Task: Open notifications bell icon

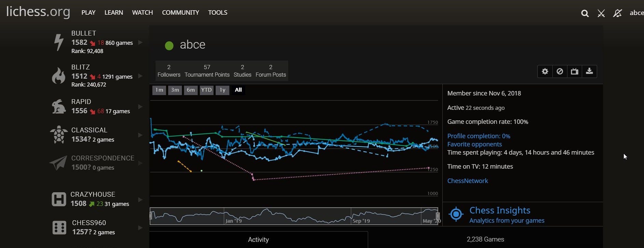Action: (x=617, y=13)
